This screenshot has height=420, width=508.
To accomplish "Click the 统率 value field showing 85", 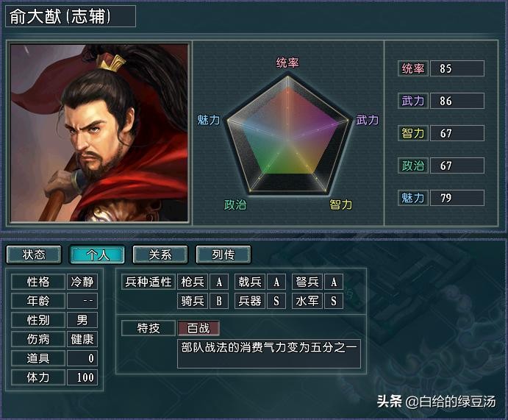I will [x=457, y=68].
